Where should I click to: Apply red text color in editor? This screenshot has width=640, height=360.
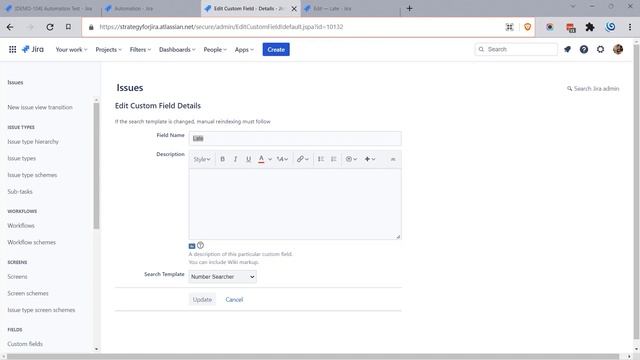click(261, 159)
